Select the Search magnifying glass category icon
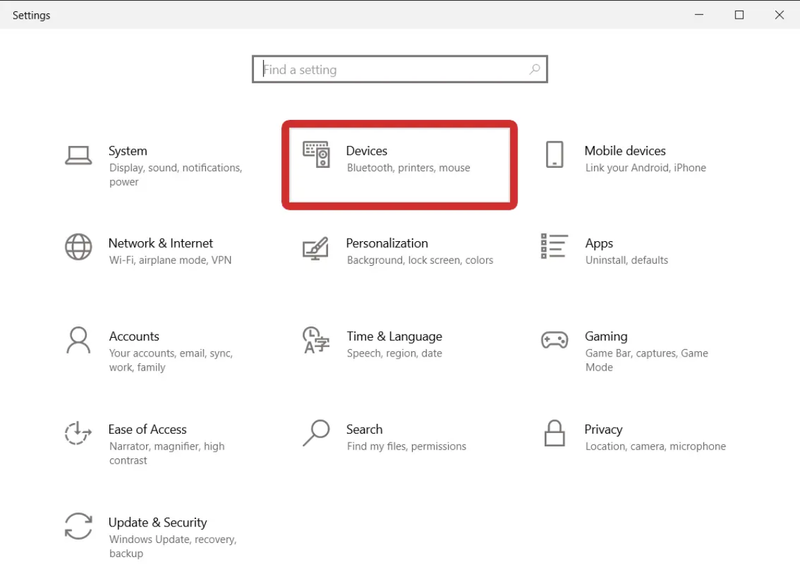 click(316, 432)
